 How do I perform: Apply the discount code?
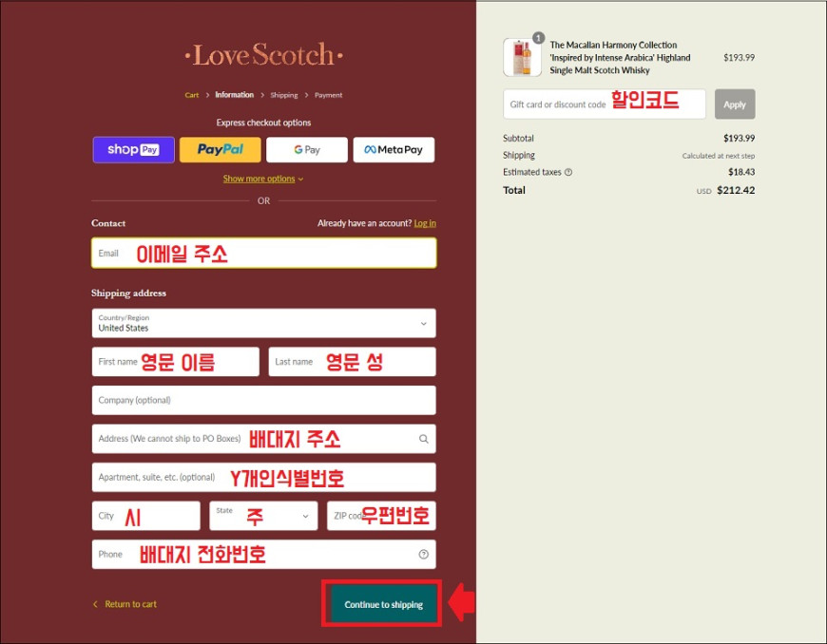[x=735, y=104]
